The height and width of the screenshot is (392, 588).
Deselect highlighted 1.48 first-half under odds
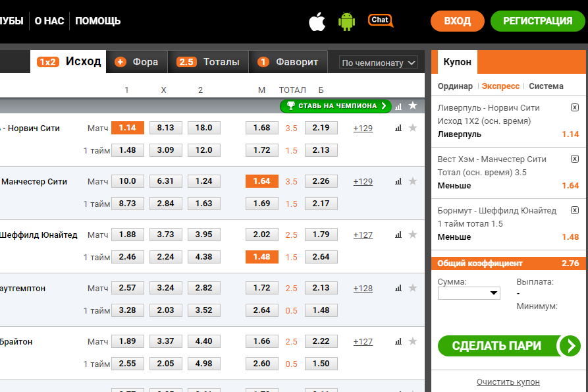(262, 257)
